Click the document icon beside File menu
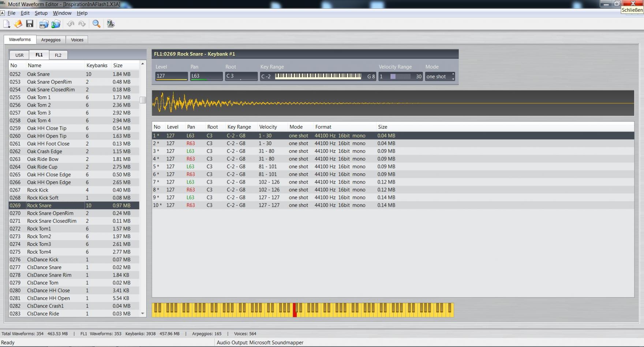The width and height of the screenshot is (644, 347). pos(3,13)
